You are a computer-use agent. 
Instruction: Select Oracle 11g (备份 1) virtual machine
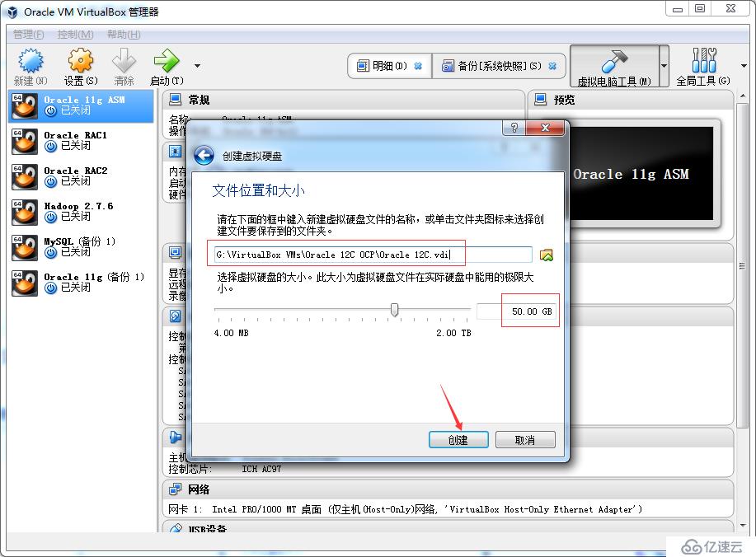pos(81,283)
